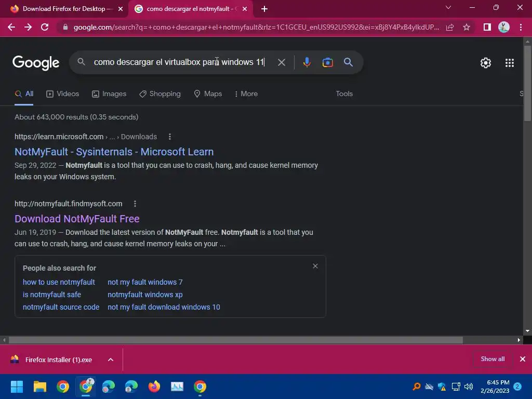Open options for learn.microsoft.com result
532x399 pixels.
(170, 137)
